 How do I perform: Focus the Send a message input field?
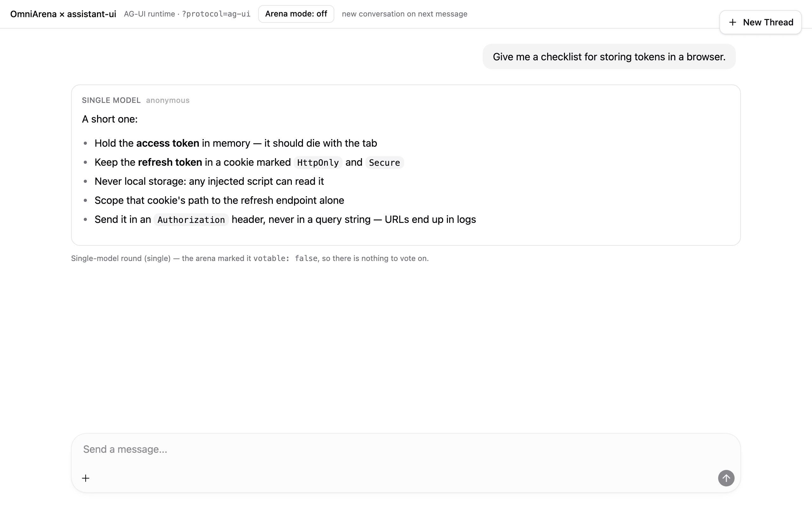(x=405, y=449)
